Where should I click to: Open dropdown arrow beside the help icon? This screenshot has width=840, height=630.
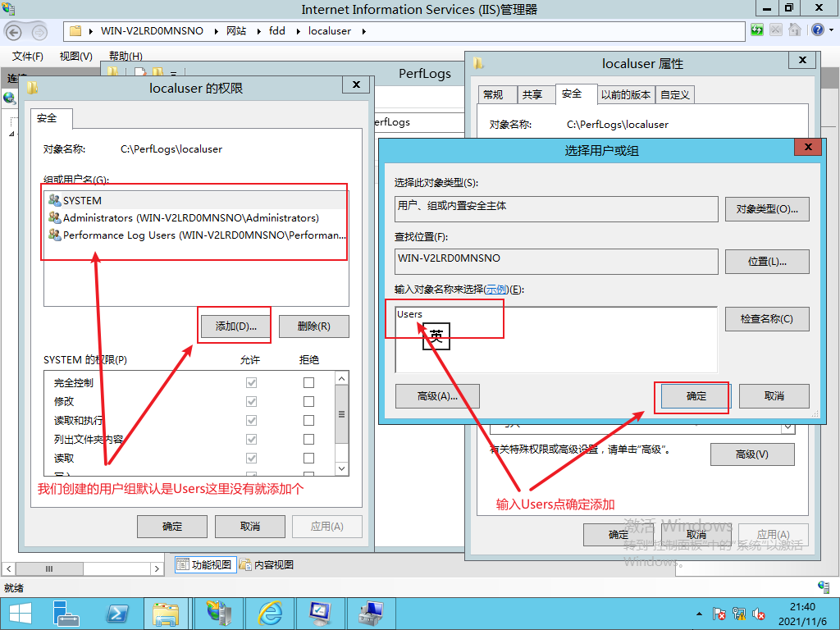pos(832,30)
